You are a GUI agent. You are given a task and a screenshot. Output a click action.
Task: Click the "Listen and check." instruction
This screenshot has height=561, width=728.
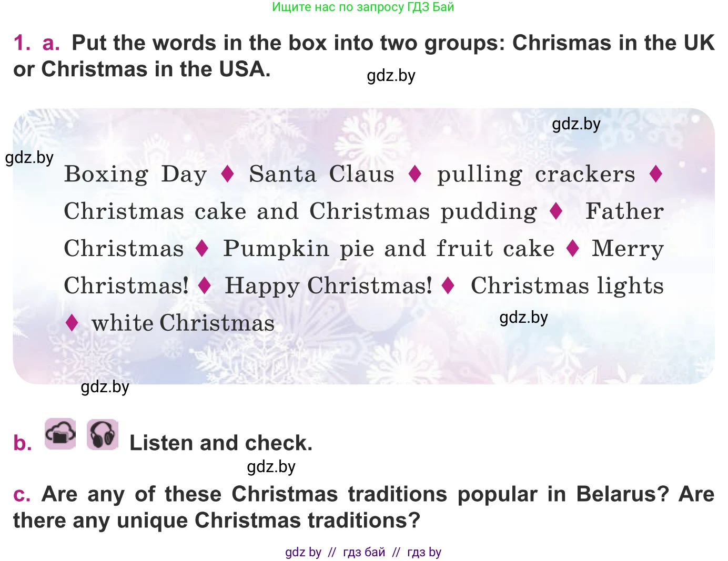(x=221, y=443)
